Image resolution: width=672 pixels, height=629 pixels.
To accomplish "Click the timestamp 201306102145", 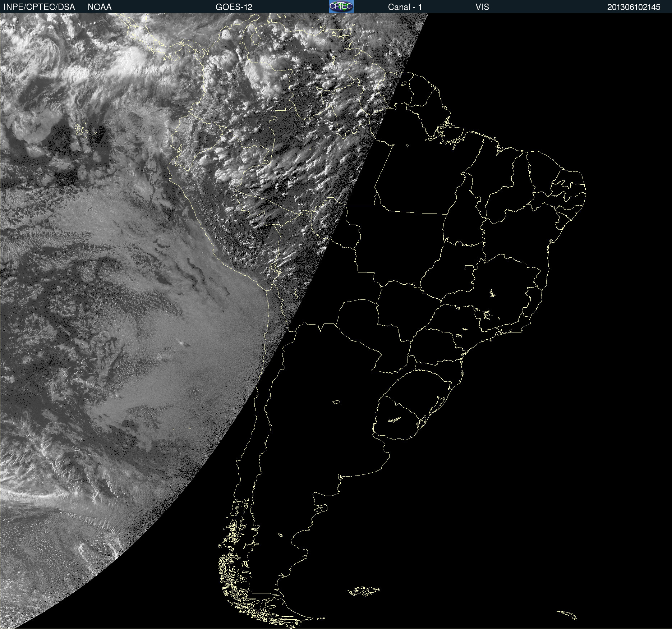I will (x=634, y=7).
